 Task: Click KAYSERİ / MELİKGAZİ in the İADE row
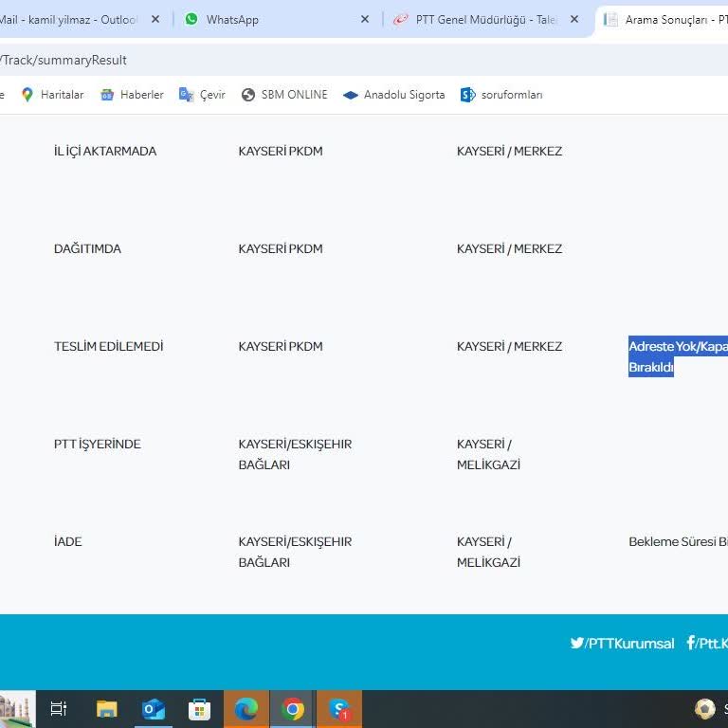click(x=488, y=552)
